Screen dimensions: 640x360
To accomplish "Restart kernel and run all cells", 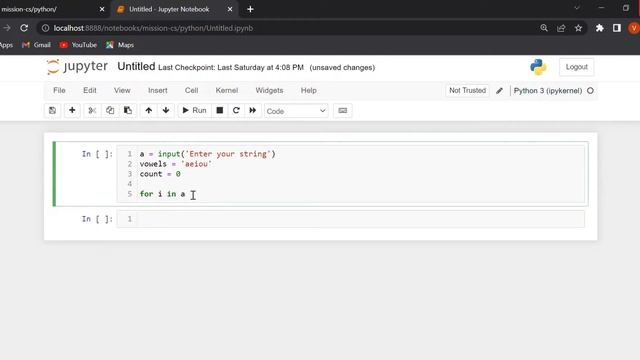I will (253, 111).
